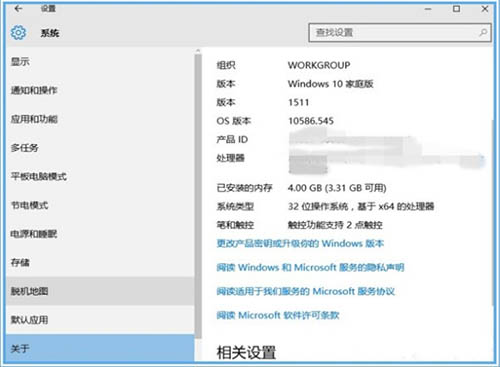This screenshot has height=367, width=500.
Task: Open 默认应用 settings
Action: [x=100, y=320]
